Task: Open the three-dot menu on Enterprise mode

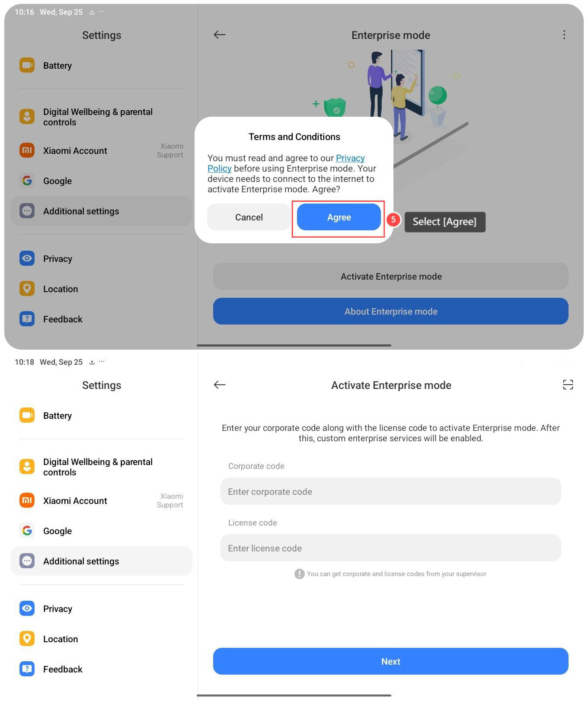Action: pyautogui.click(x=564, y=35)
